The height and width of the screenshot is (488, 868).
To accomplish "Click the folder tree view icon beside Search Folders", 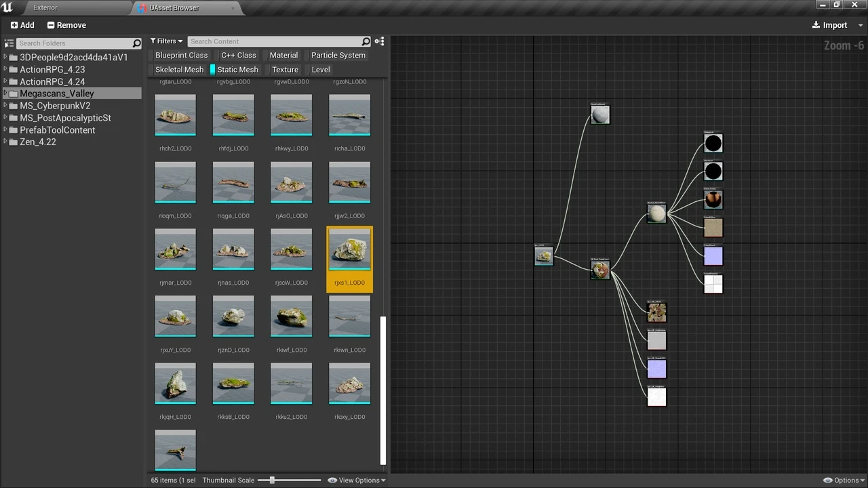I will click(x=9, y=43).
